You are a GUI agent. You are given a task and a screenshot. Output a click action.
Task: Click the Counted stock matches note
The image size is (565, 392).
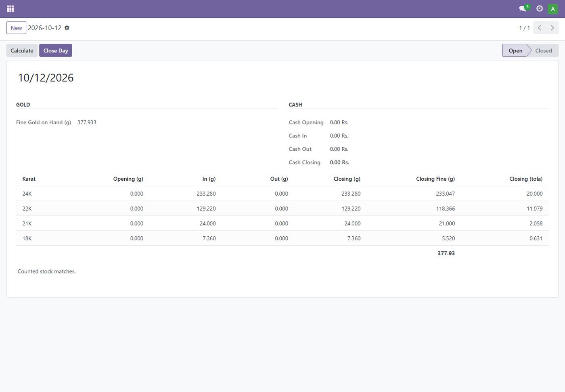point(46,271)
